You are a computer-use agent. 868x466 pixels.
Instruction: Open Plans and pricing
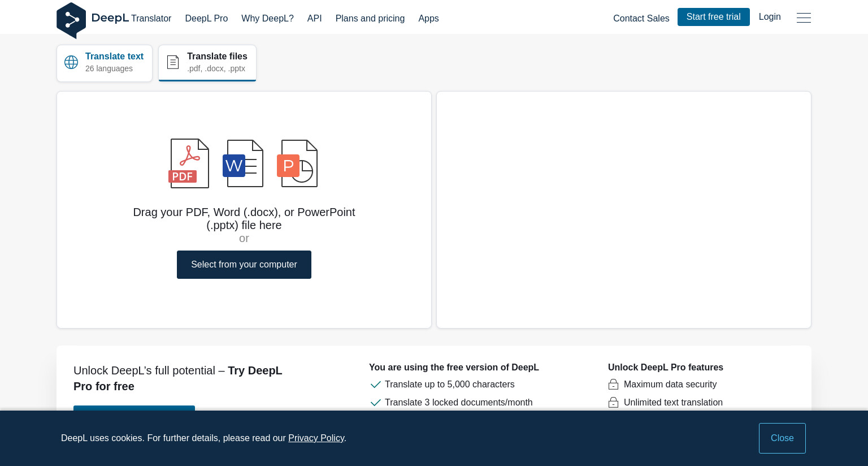[370, 18]
